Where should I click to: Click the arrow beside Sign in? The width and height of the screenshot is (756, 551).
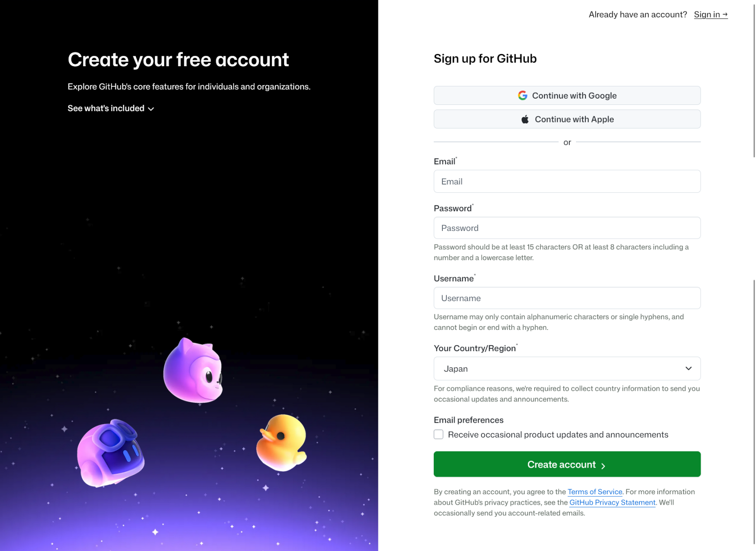tap(725, 14)
